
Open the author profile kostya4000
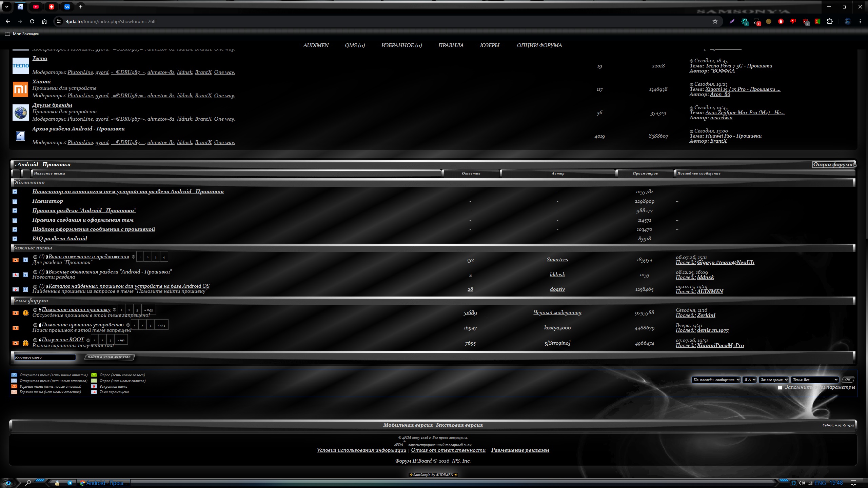coord(557,328)
